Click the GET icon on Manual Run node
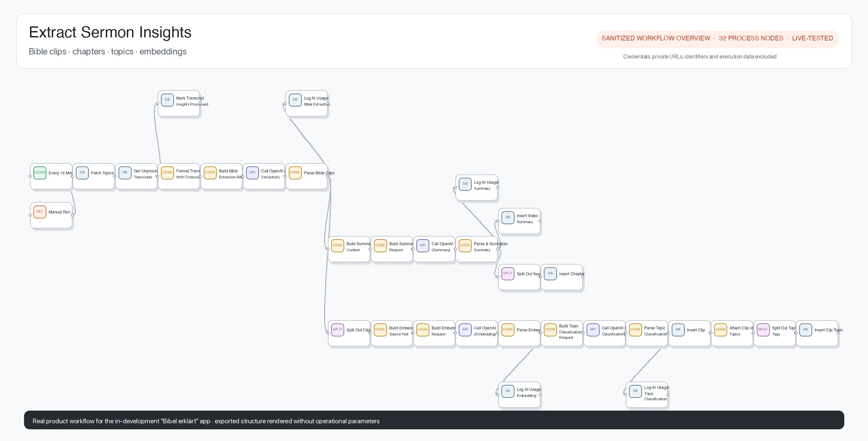Screen dimensions: 868x441 coord(40,212)
